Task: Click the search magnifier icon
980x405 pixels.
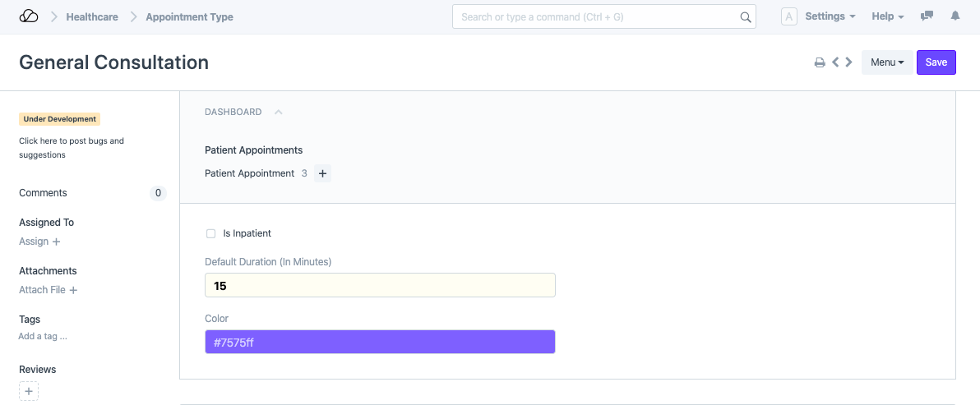Action: [745, 17]
